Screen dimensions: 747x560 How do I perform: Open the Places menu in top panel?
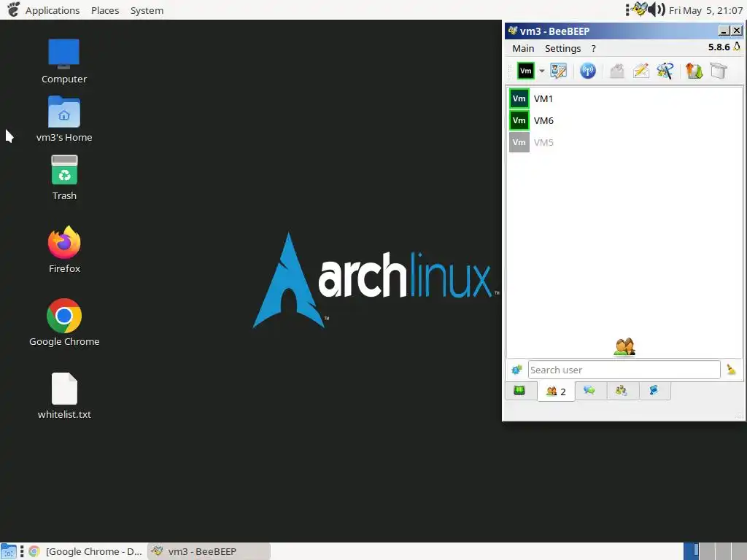pos(105,10)
